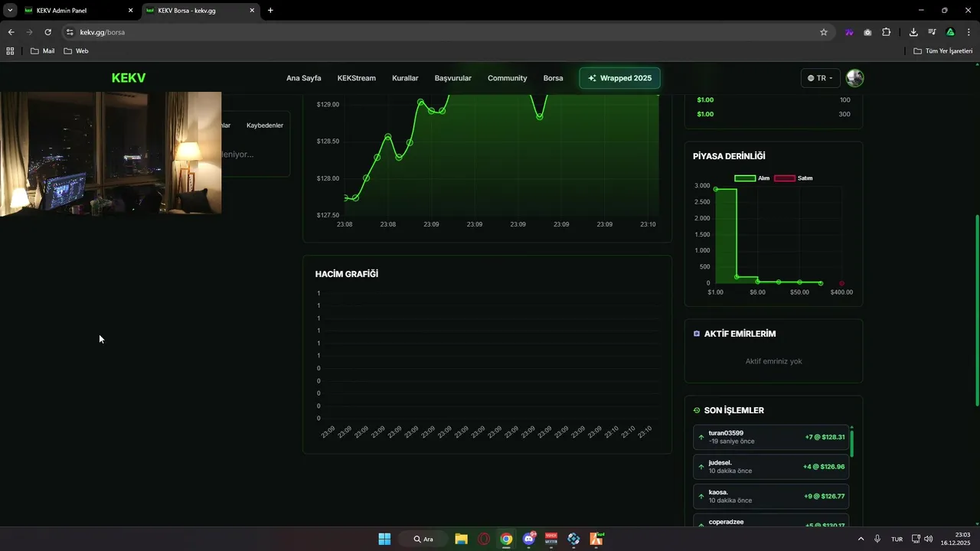980x551 pixels.
Task: Click the purple extension icon
Action: [849, 32]
